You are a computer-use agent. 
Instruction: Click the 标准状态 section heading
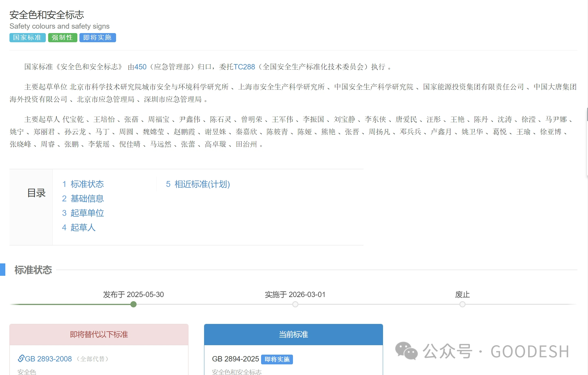[33, 270]
